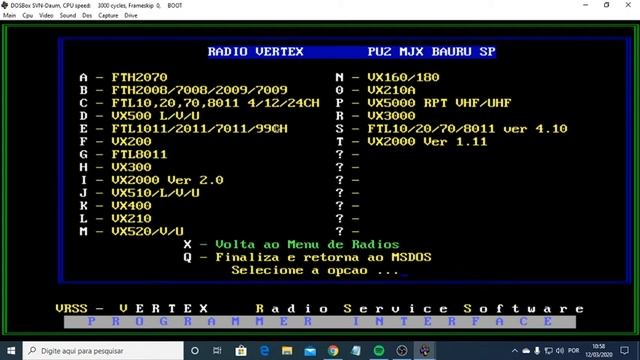
Task: Click the RADIO VERTEX header title
Action: 256,51
